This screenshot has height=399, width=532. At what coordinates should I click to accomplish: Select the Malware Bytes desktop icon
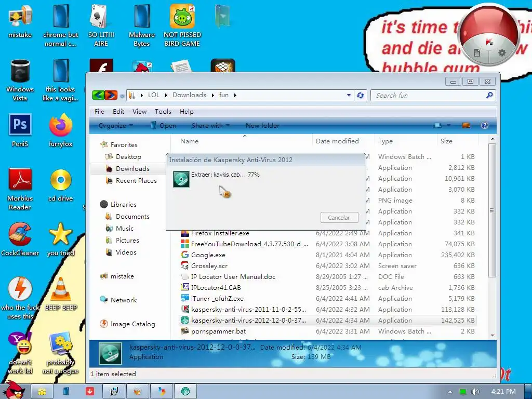pyautogui.click(x=142, y=25)
